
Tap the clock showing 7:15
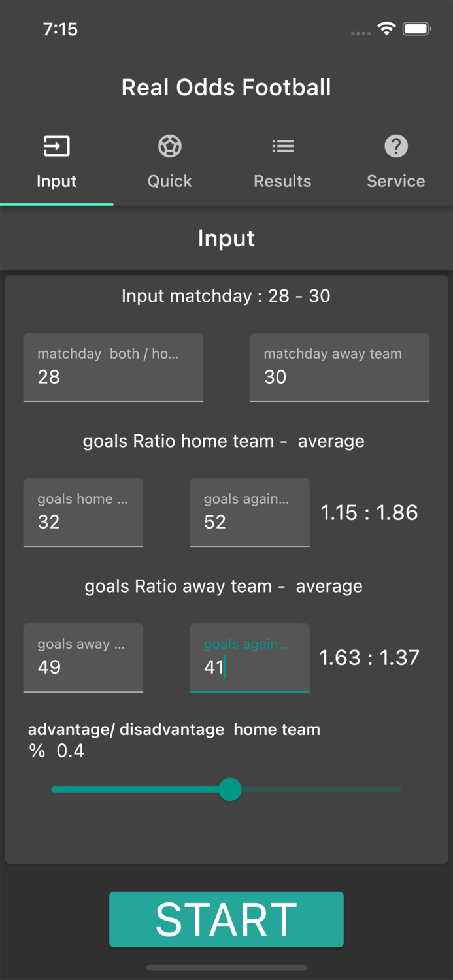[x=60, y=29]
